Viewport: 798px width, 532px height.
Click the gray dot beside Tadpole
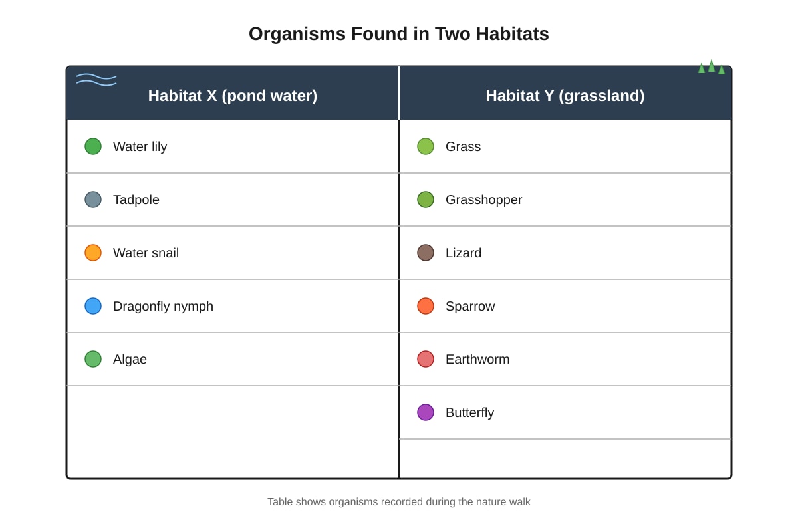point(93,199)
